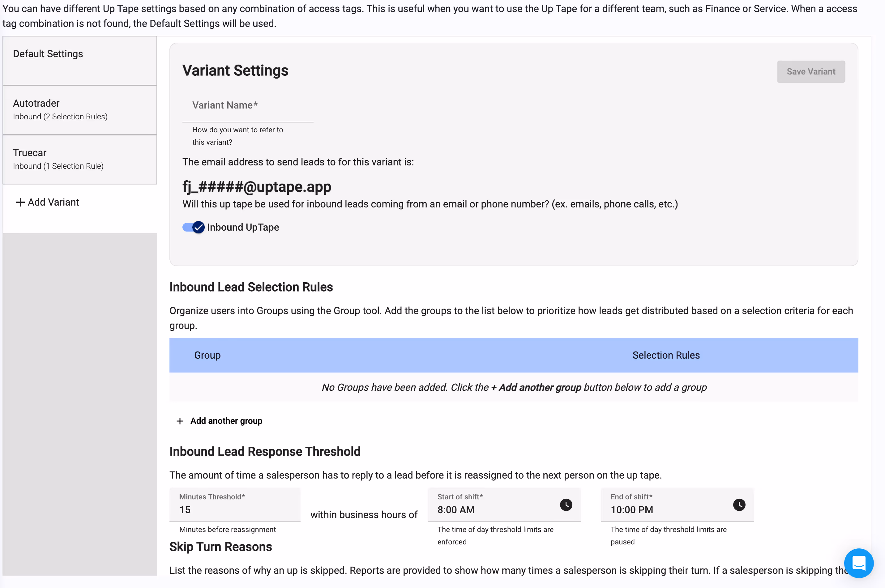Toggle the Inbound UpTape switch

click(194, 227)
